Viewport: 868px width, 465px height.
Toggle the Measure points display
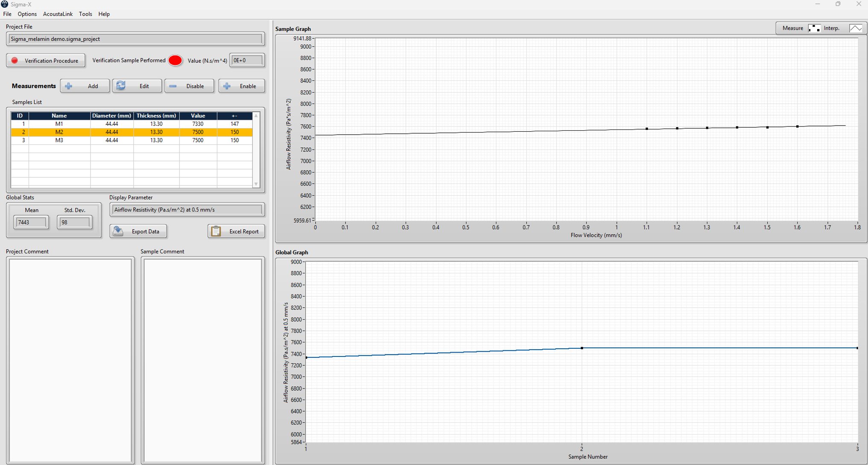(815, 28)
